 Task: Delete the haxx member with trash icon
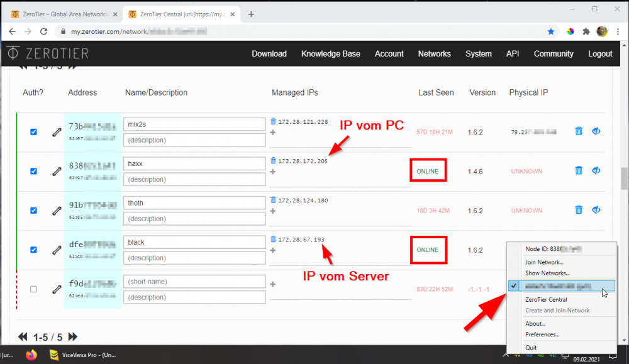tap(579, 170)
